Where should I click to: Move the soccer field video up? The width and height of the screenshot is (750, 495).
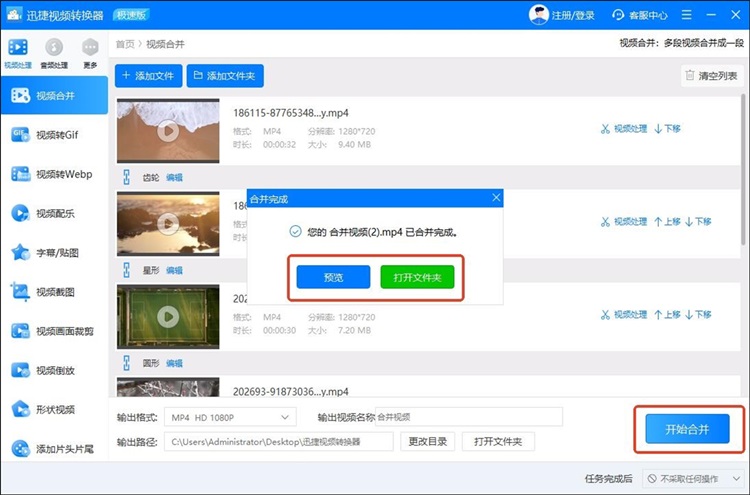[667, 314]
